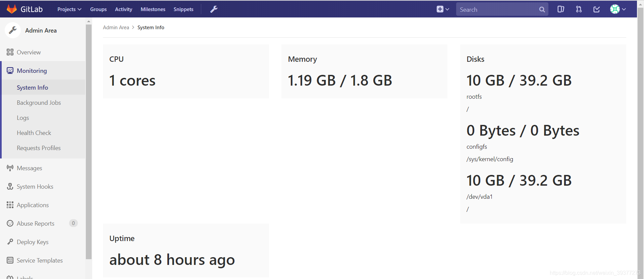Viewport: 644px width, 279px height.
Task: Open Activity in the top menu
Action: [123, 9]
